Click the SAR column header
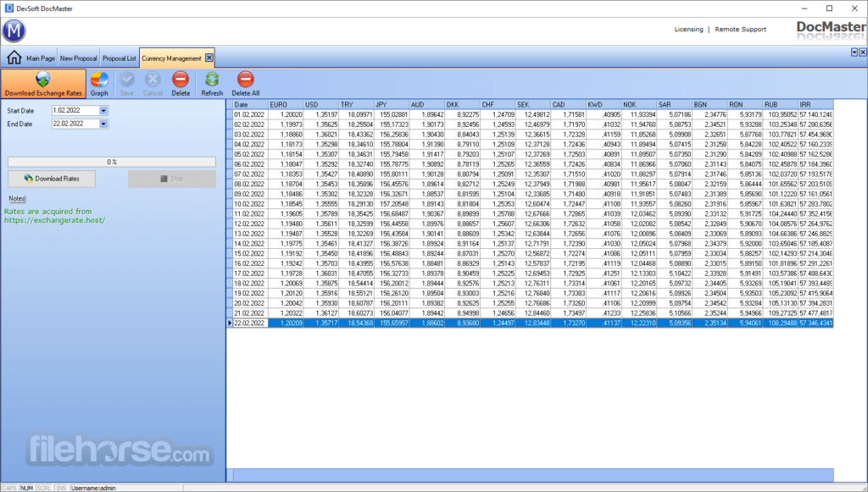Viewport: 868px width, 492px height. (675, 104)
